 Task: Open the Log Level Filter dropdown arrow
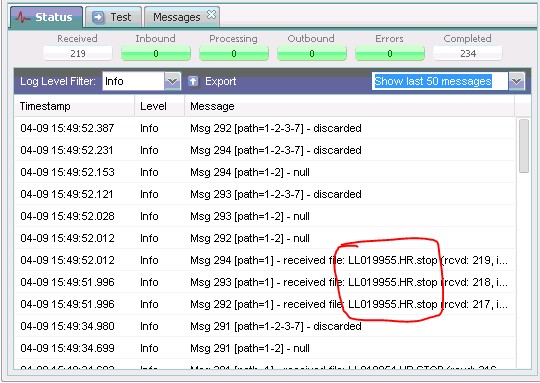pos(172,81)
